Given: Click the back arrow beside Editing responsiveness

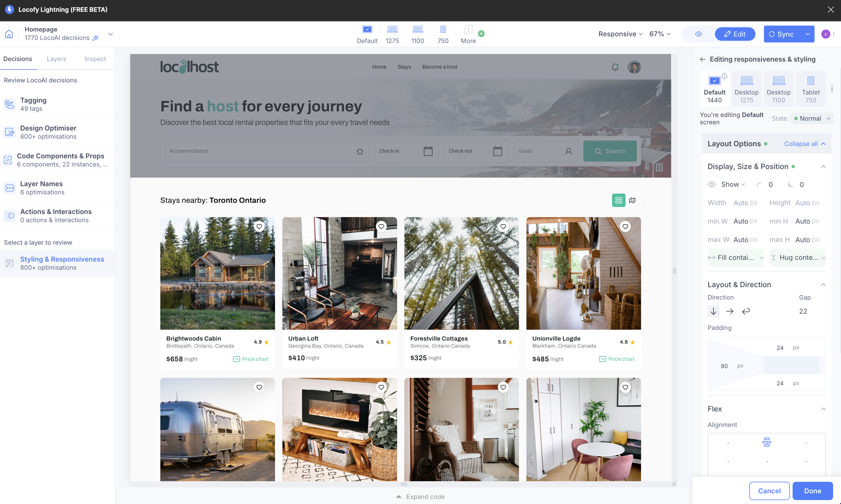Looking at the screenshot, I should pos(702,59).
